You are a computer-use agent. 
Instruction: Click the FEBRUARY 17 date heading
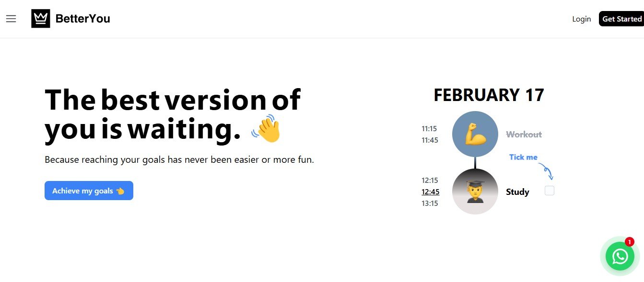pos(489,95)
